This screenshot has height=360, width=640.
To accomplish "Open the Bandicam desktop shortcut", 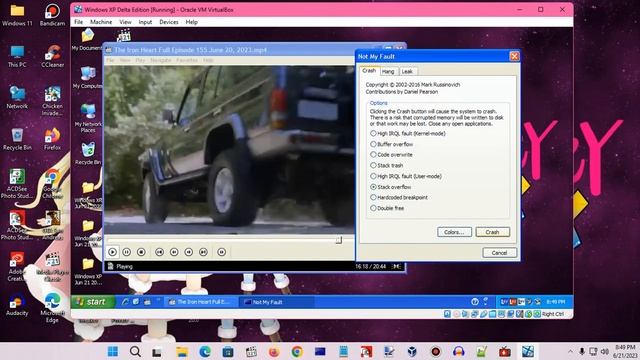I will coord(52,15).
